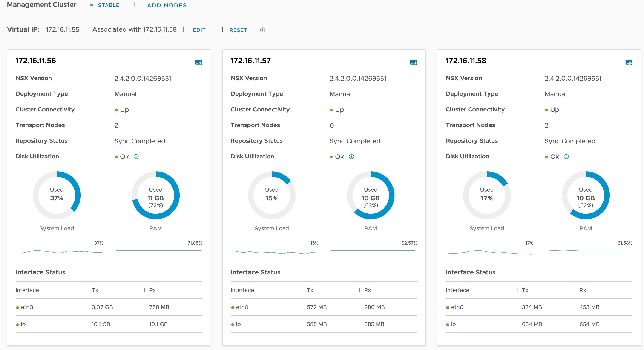Click System Load 17% donut chart
Image resolution: width=644 pixels, height=350 pixels.
pos(486,195)
